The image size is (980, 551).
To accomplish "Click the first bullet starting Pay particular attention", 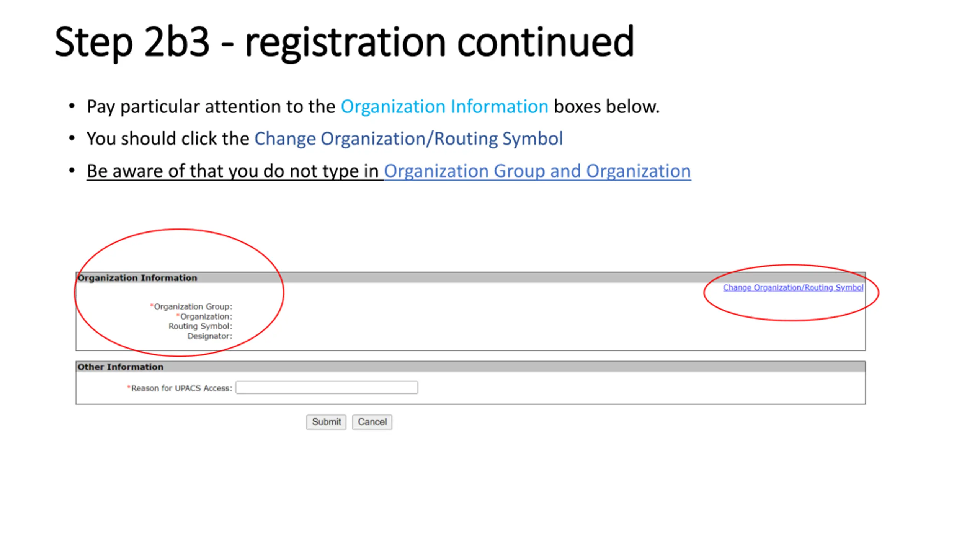I will point(211,107).
